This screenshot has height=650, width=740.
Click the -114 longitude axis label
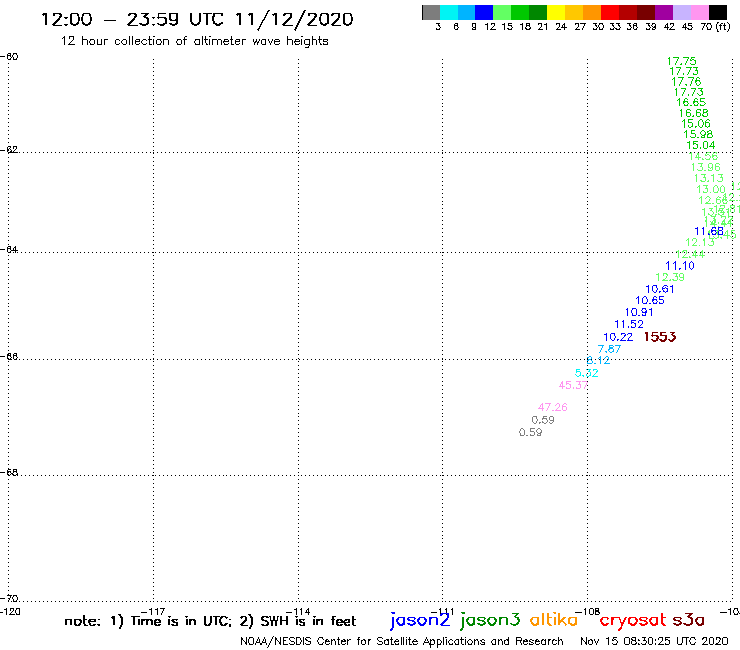pyautogui.click(x=298, y=612)
